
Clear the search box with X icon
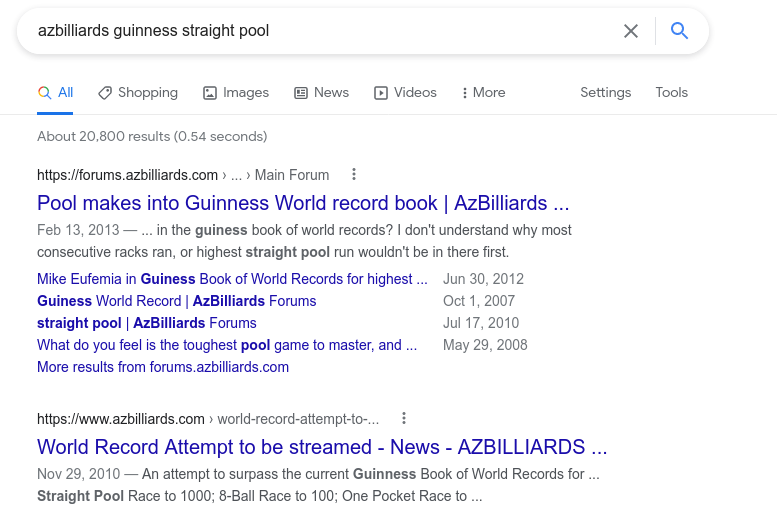pyautogui.click(x=631, y=31)
